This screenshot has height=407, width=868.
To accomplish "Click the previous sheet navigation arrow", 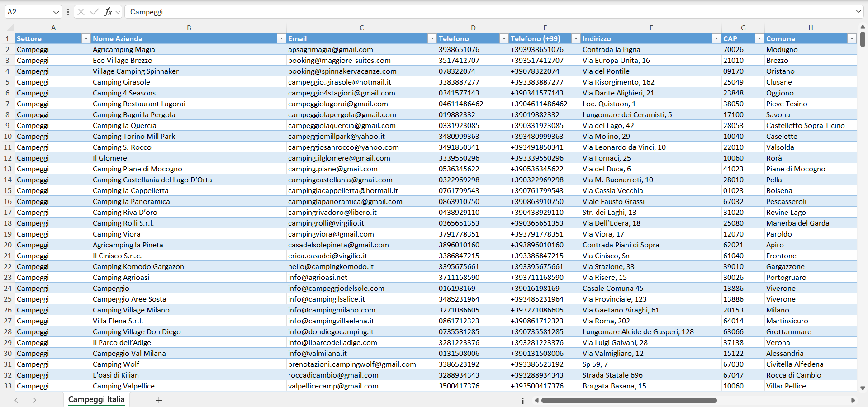I will pyautogui.click(x=16, y=400).
